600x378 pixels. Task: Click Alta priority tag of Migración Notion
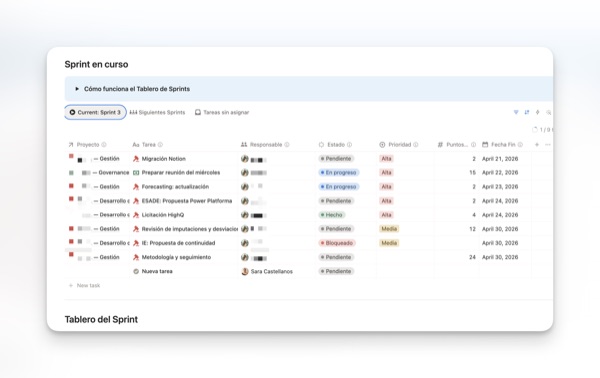(x=386, y=159)
